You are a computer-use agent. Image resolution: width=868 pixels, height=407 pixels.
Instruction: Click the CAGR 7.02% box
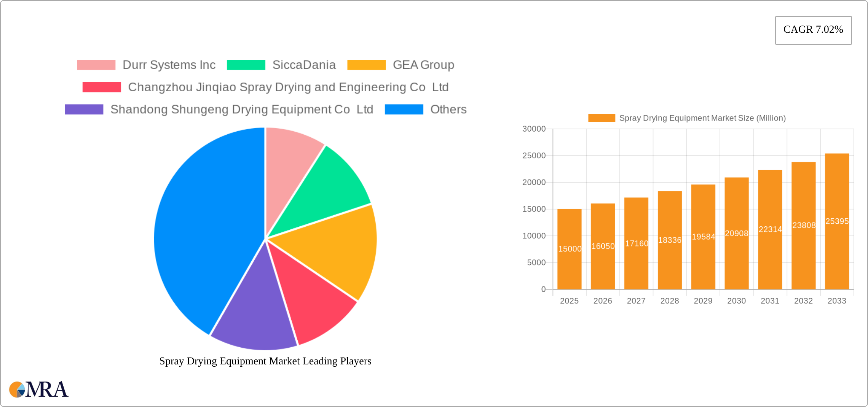click(813, 30)
